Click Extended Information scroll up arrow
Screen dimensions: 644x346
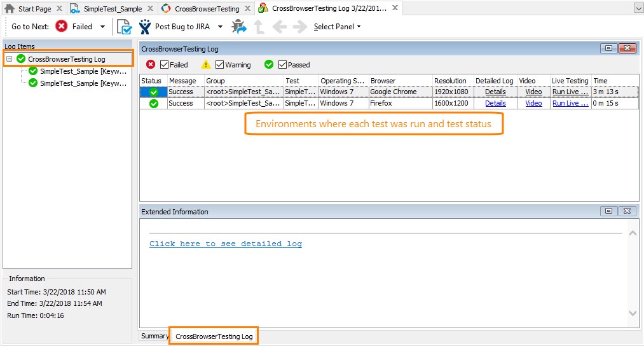633,233
